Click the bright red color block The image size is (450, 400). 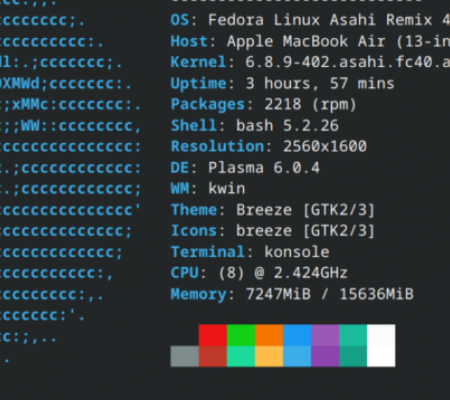pos(213,335)
